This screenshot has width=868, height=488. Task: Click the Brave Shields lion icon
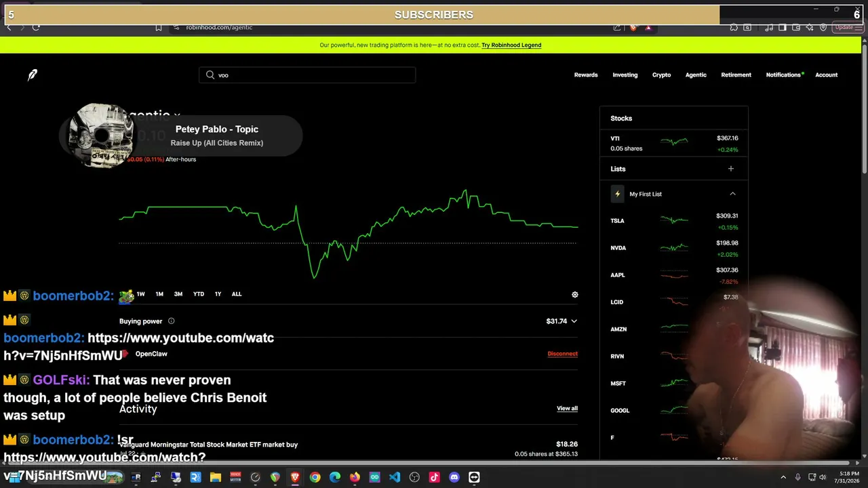[633, 28]
